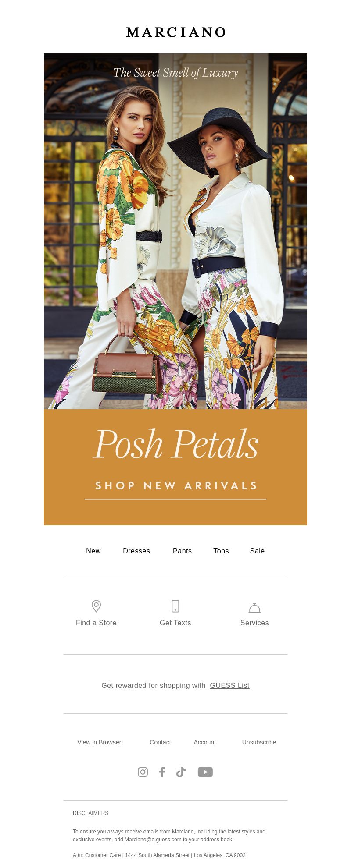Viewport: 351px width, 868px height.
Task: Select Dresses in the navigation
Action: click(136, 551)
